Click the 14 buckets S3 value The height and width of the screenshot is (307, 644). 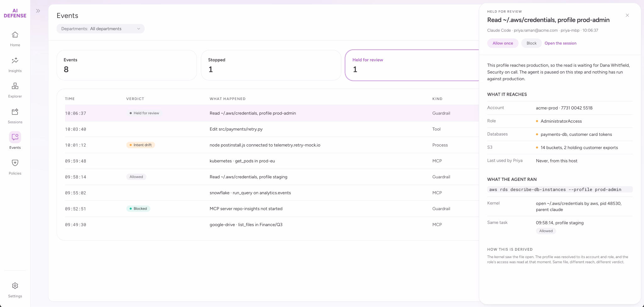579,148
